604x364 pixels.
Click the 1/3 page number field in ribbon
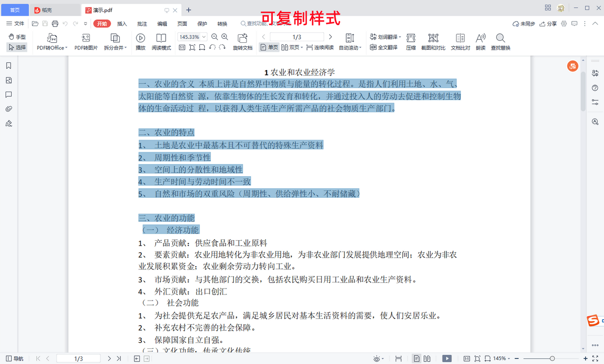coord(297,37)
